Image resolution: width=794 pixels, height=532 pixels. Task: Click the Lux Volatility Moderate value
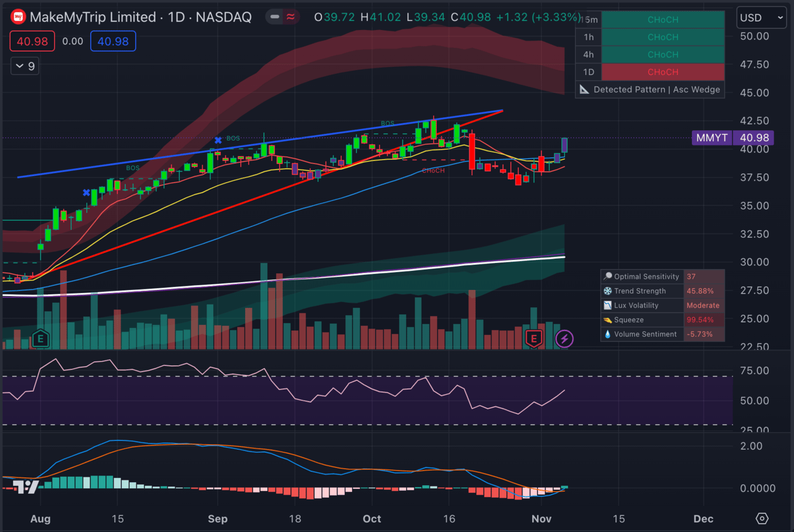coord(703,305)
